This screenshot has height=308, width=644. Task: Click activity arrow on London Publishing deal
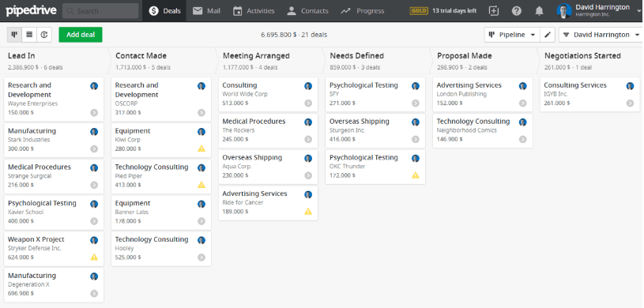click(523, 103)
